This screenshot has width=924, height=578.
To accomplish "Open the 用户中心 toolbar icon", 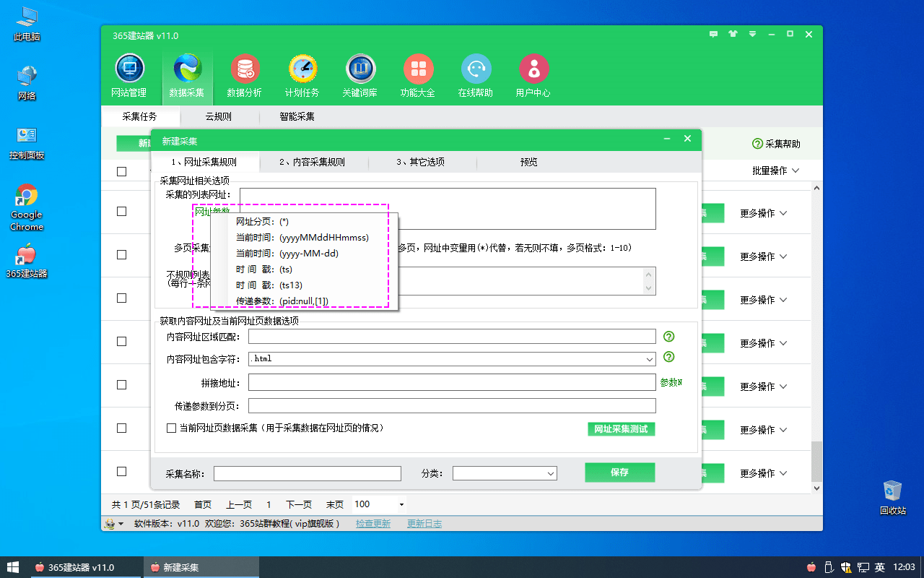I will click(x=533, y=76).
